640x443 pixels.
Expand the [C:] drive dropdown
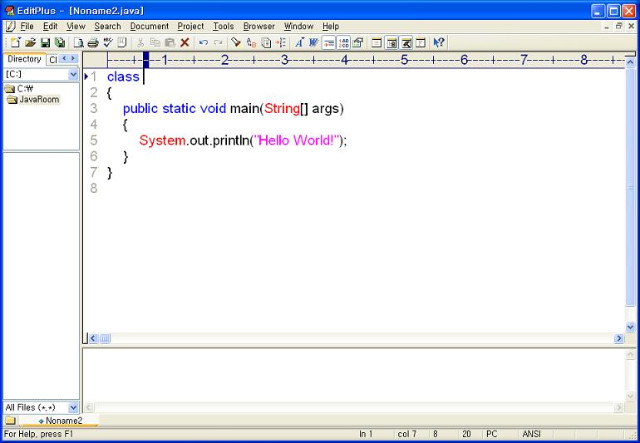coord(73,74)
